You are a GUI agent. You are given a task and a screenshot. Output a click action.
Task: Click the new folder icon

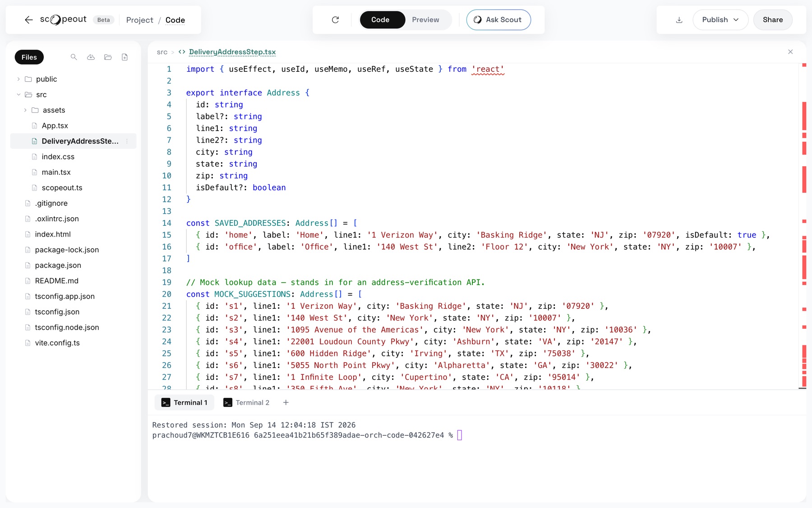click(108, 57)
